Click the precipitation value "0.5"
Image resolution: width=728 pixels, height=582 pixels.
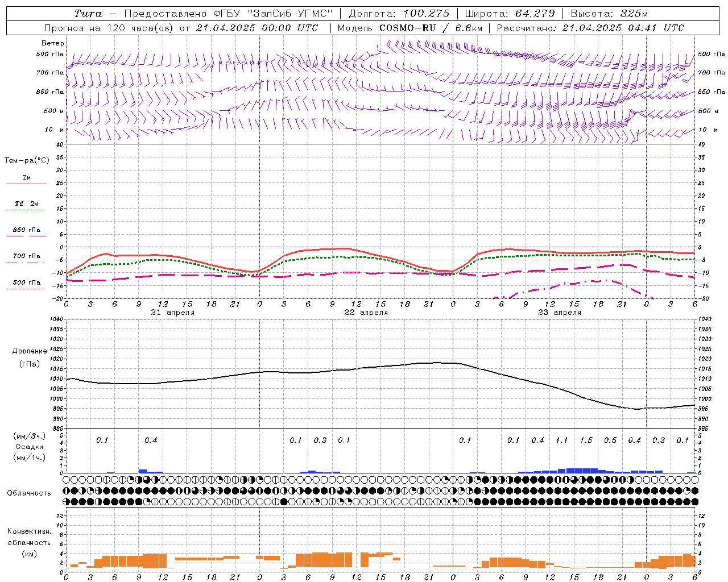610,440
